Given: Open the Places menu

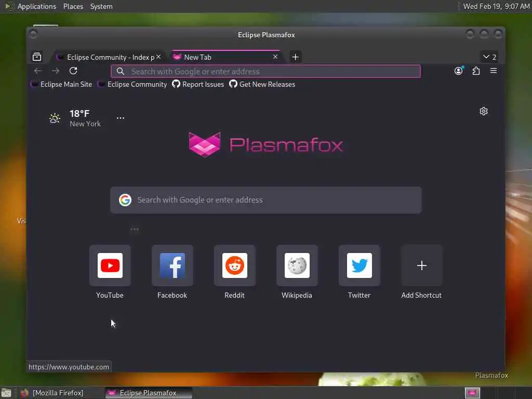Looking at the screenshot, I should [73, 6].
